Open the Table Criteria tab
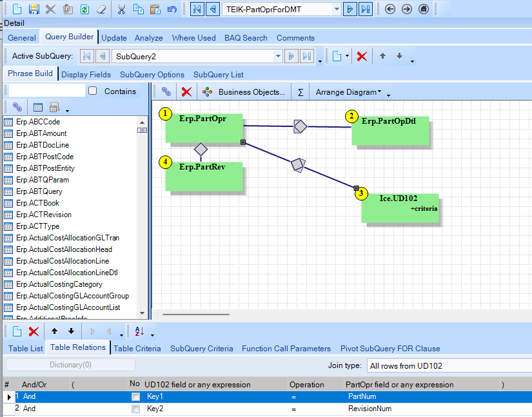The height and width of the screenshot is (417, 532). pos(137,349)
